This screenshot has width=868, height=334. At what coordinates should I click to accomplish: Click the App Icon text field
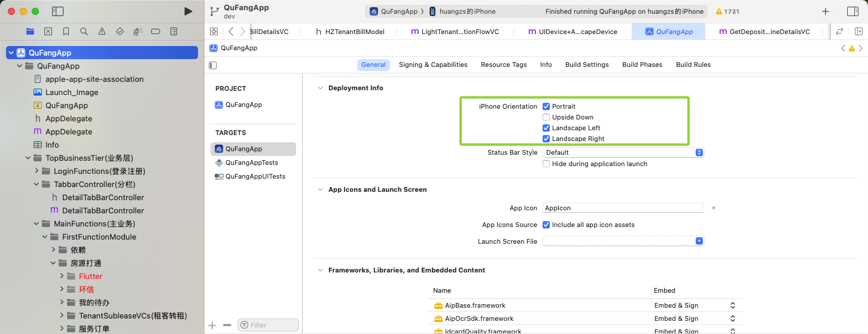tap(623, 208)
